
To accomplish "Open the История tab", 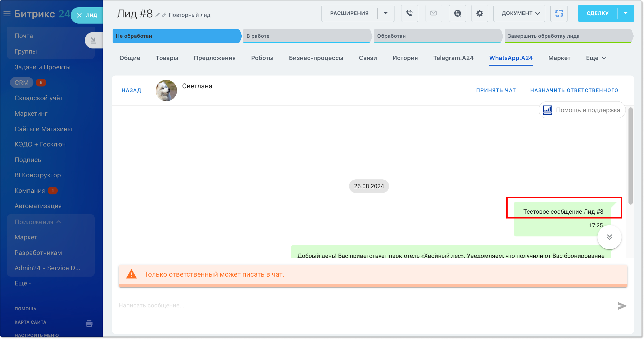I will click(x=405, y=58).
